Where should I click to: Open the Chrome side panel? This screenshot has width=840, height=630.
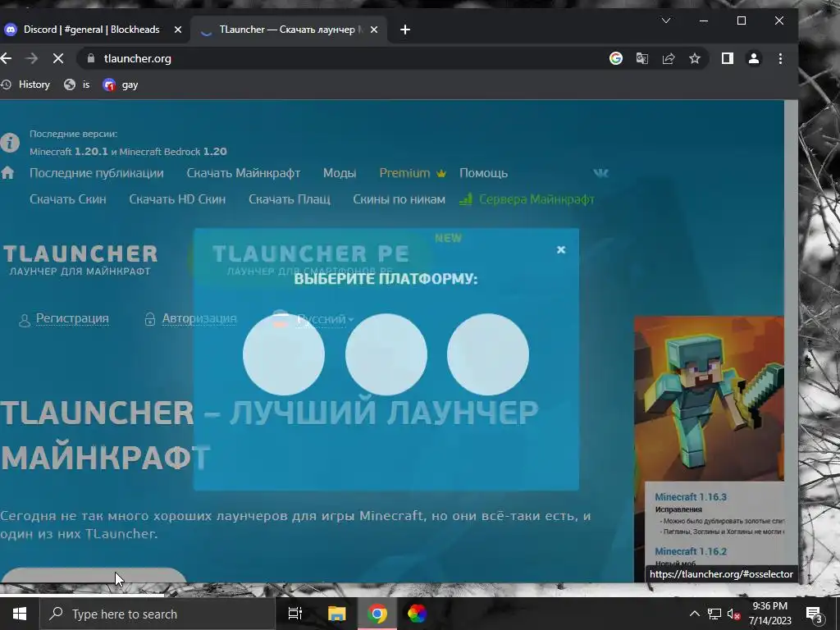click(727, 58)
